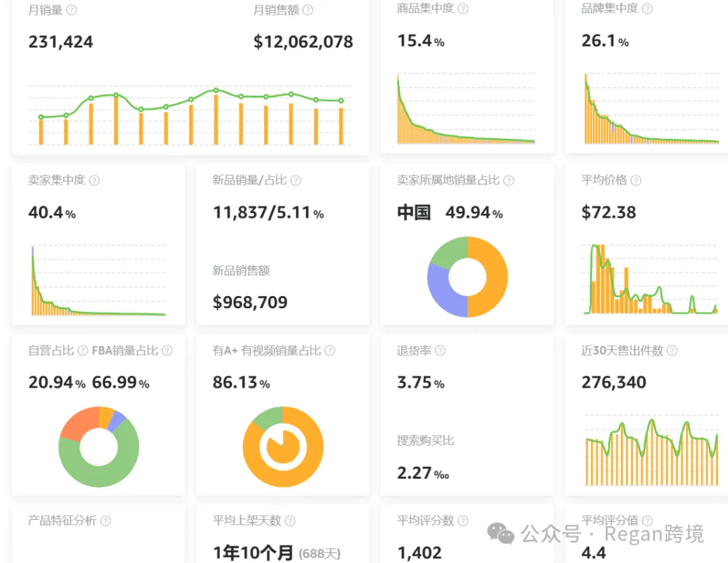Open the 商品集中度 info tooltip icon
Image resolution: width=728 pixels, height=563 pixels.
click(x=463, y=9)
